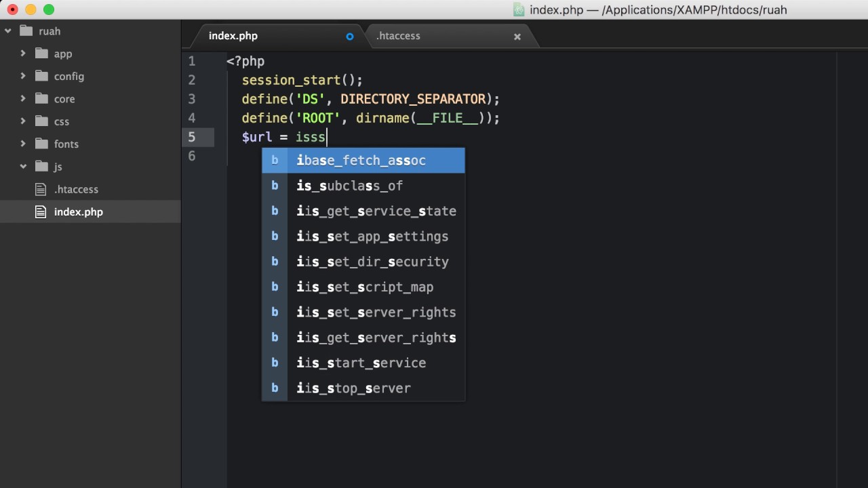Click line number 1 in the gutter
The width and height of the screenshot is (868, 488).
pos(192,61)
